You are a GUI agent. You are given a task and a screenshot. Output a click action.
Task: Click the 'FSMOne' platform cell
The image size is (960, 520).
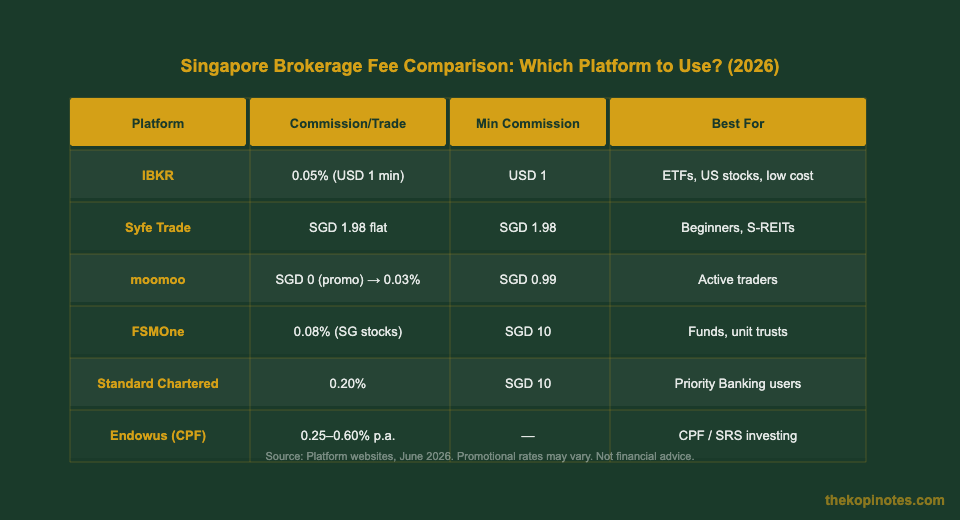click(158, 332)
